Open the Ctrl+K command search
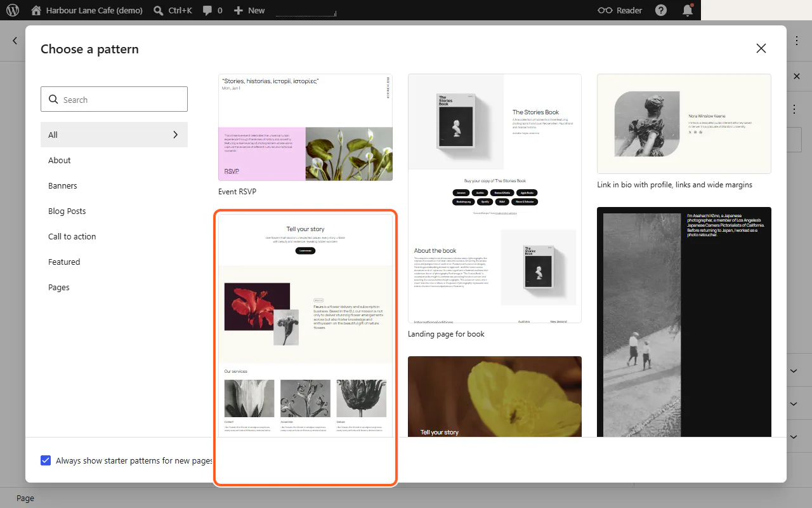Viewport: 812px width, 508px height. coord(173,10)
